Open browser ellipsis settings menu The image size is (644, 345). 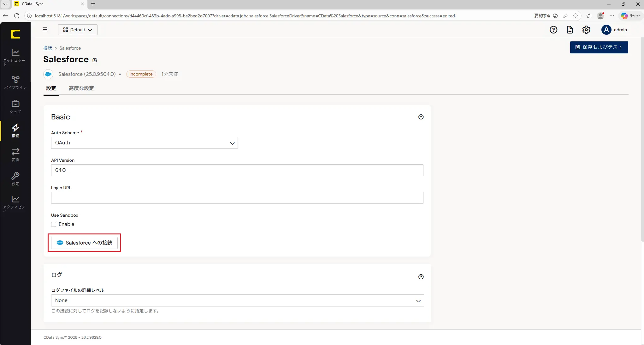[612, 16]
